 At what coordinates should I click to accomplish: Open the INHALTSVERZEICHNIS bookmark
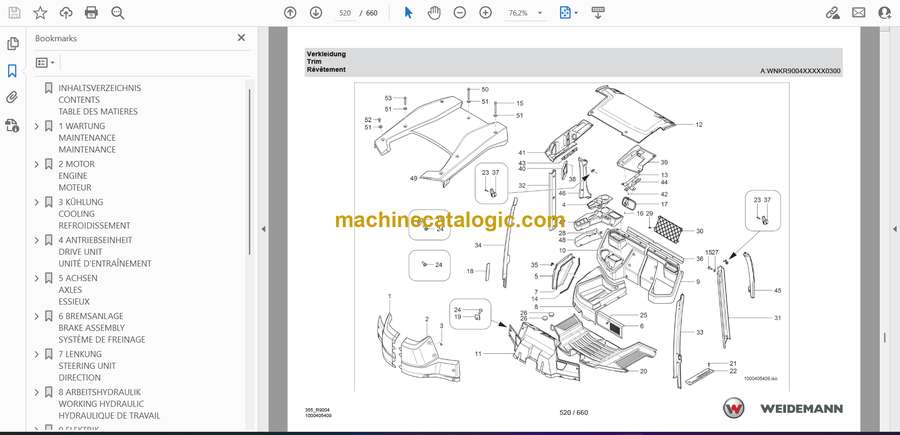point(98,100)
